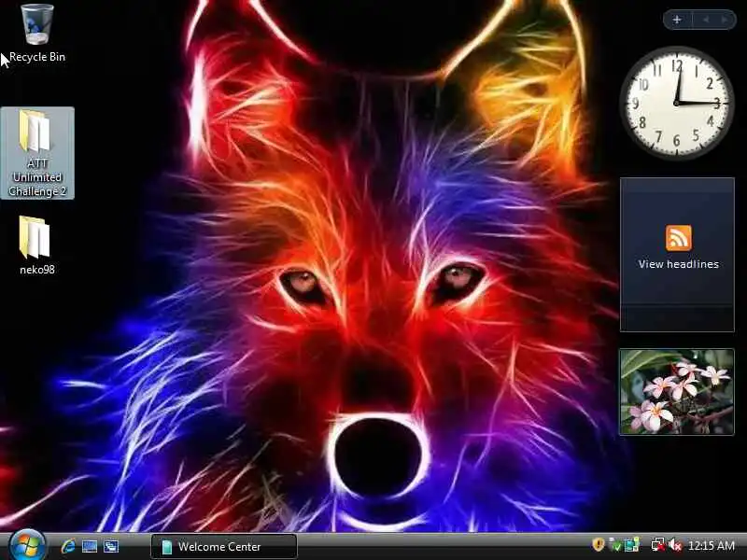Open the Windows Start orb
This screenshot has width=747, height=560.
(27, 546)
